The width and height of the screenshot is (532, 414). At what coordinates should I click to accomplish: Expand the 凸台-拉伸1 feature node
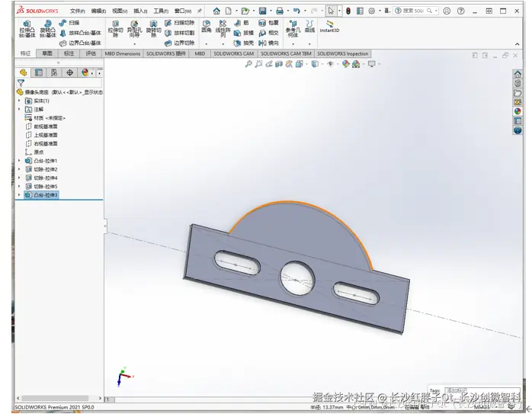point(20,161)
